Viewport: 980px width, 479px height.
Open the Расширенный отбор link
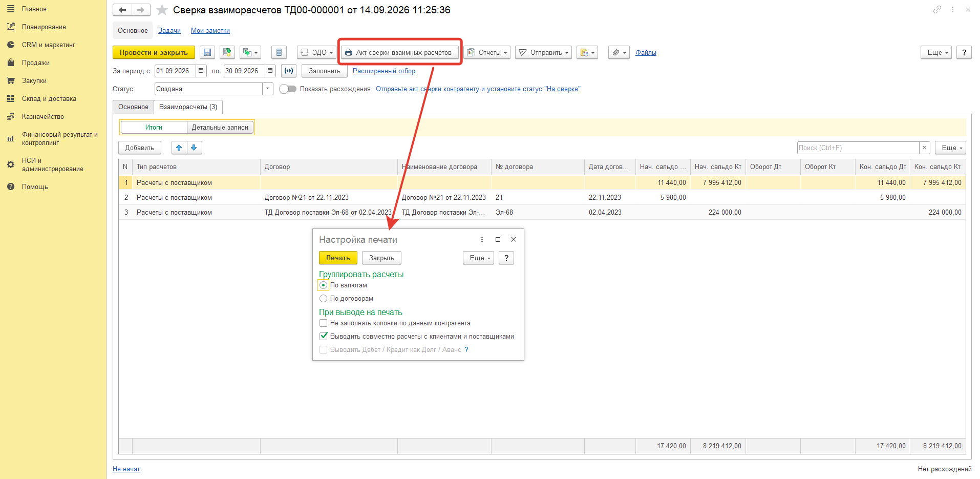[x=384, y=71]
